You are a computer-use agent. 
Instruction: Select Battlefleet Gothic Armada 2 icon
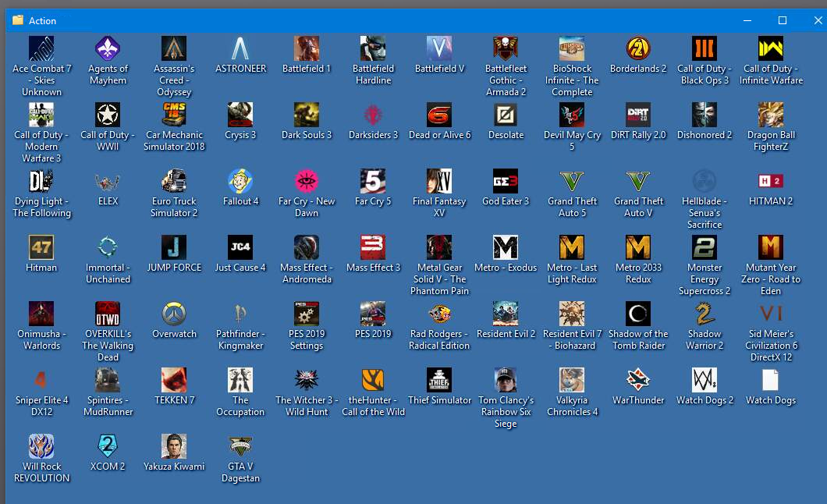[x=506, y=48]
